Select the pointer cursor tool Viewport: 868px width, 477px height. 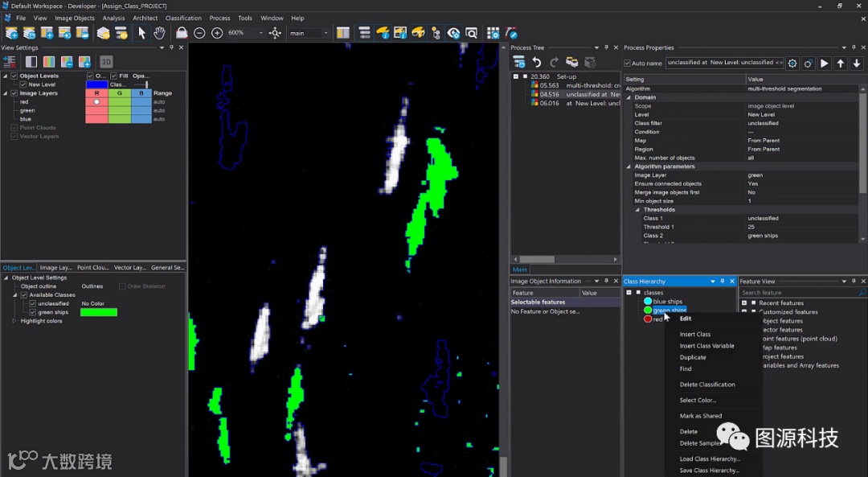click(x=142, y=33)
